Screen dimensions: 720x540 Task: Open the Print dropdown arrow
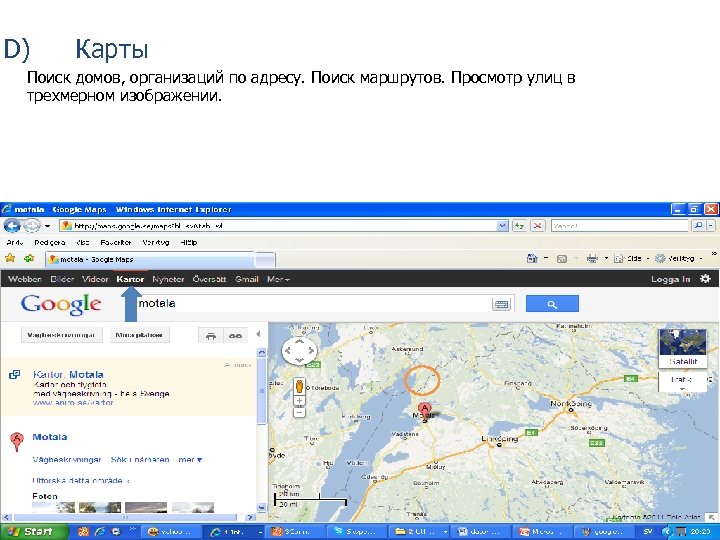click(606, 259)
